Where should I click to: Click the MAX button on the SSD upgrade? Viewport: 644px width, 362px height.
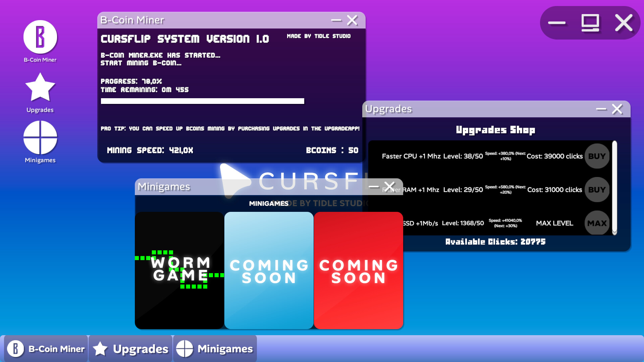(597, 223)
